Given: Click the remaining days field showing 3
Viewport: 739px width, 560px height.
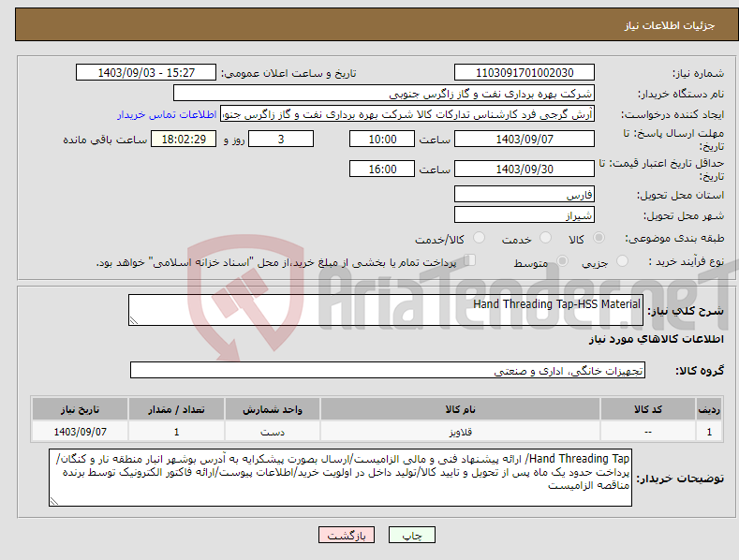Looking at the screenshot, I should [281, 139].
